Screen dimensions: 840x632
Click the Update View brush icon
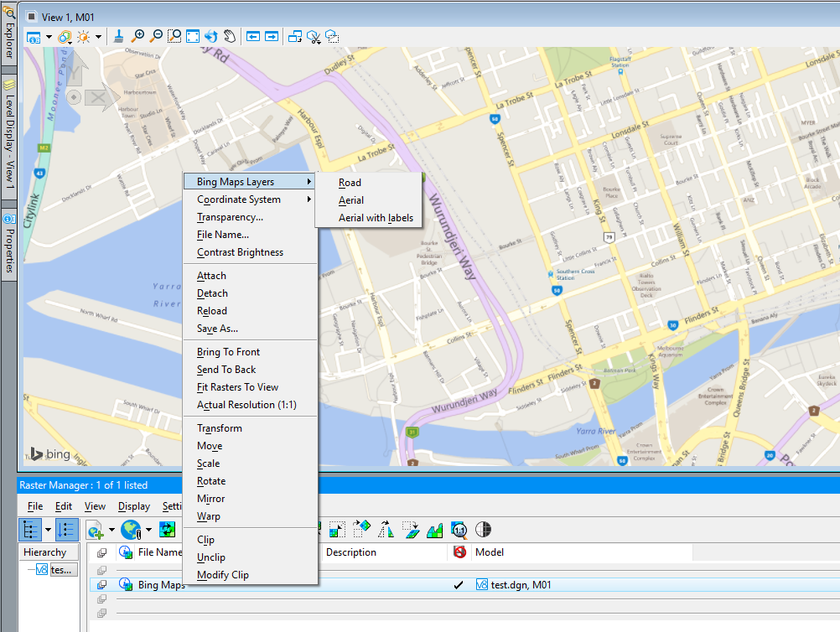point(119,37)
